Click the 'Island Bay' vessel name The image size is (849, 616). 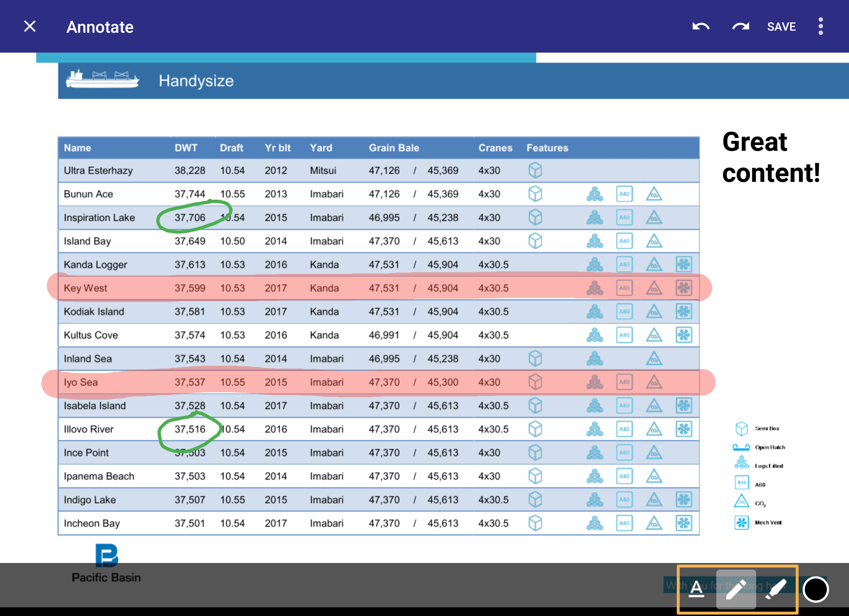pos(87,241)
